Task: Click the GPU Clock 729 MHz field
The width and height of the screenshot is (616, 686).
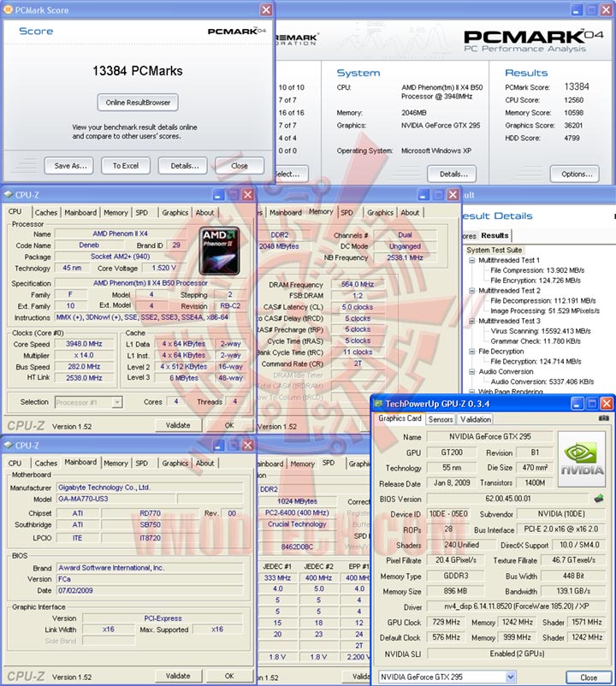Action: click(447, 622)
